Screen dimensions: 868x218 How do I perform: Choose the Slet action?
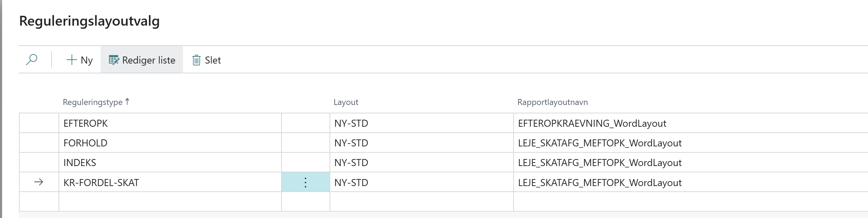pyautogui.click(x=206, y=60)
